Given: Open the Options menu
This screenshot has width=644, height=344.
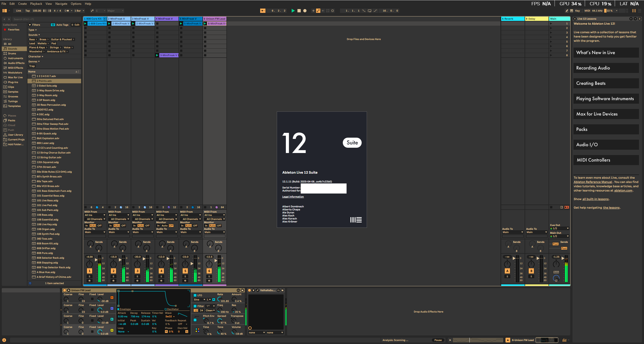Looking at the screenshot, I should 76,4.
